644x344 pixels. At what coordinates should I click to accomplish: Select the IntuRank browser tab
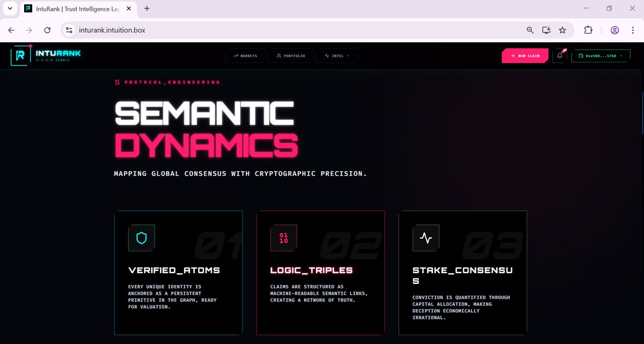click(78, 9)
